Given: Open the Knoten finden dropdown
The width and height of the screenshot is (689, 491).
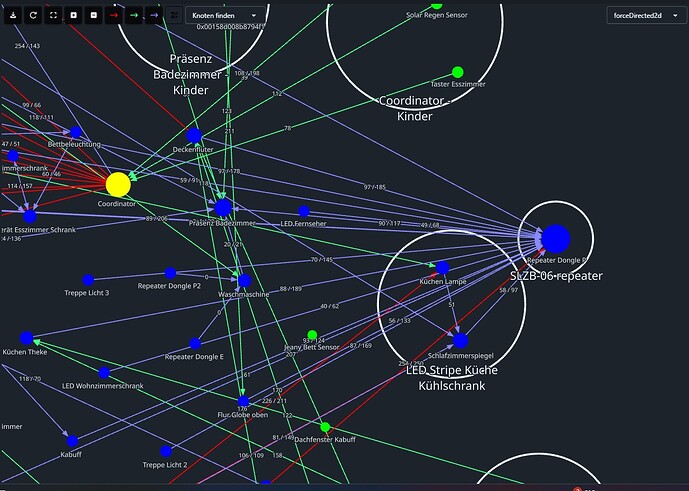Looking at the screenshot, I should coord(225,16).
